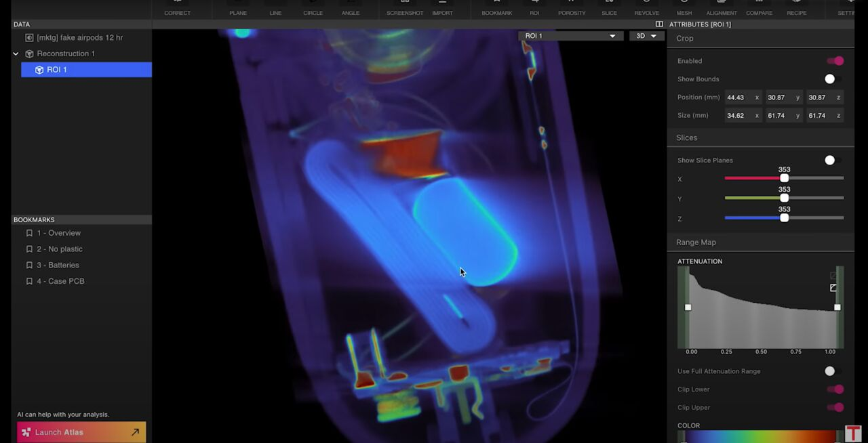The height and width of the screenshot is (443, 868).
Task: Click the X slice slider handle
Action: pyautogui.click(x=785, y=178)
